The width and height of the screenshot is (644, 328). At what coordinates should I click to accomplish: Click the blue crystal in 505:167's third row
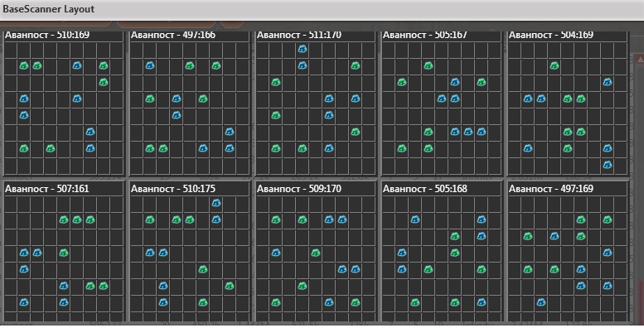point(455,82)
